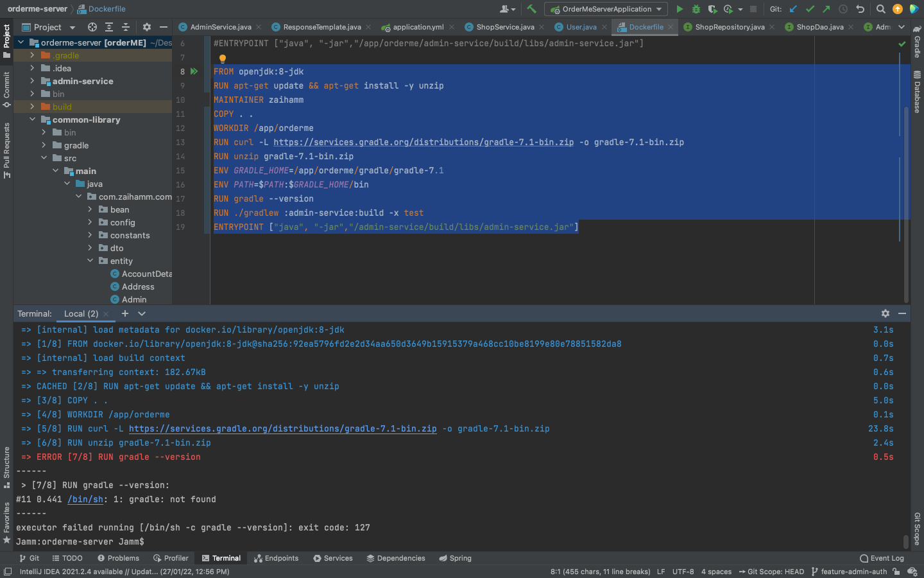Build project with the hammer icon

tap(531, 9)
